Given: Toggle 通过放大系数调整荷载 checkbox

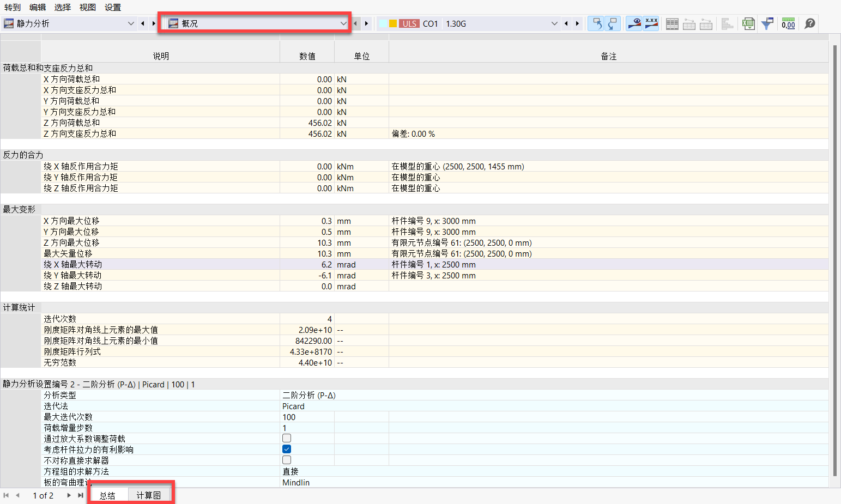Looking at the screenshot, I should (x=287, y=438).
